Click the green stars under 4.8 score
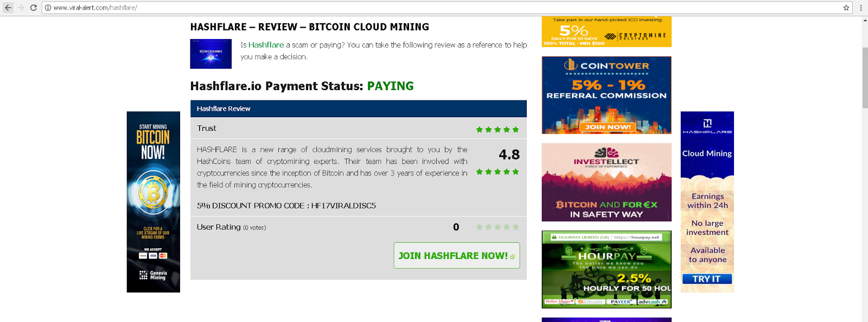The width and height of the screenshot is (868, 322). [x=497, y=172]
